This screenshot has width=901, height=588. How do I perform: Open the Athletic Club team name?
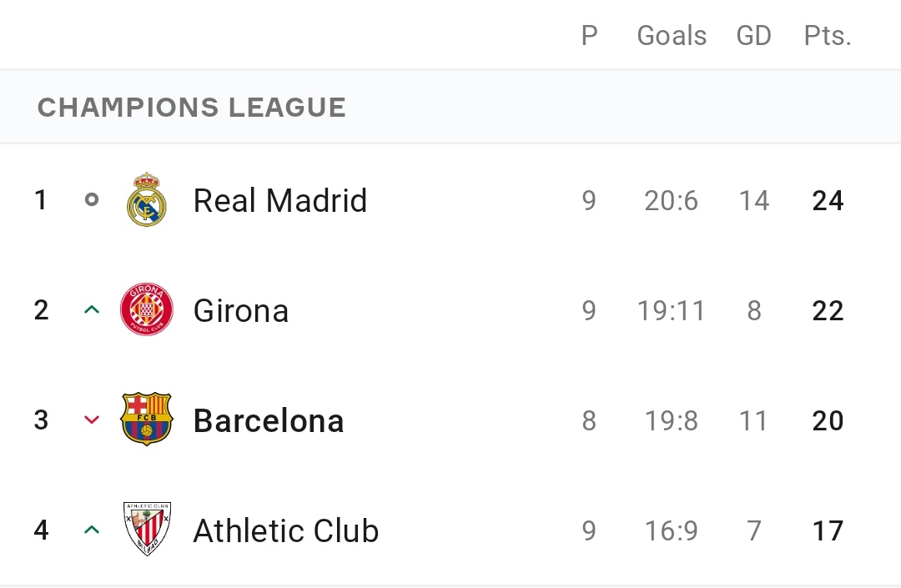pos(286,530)
